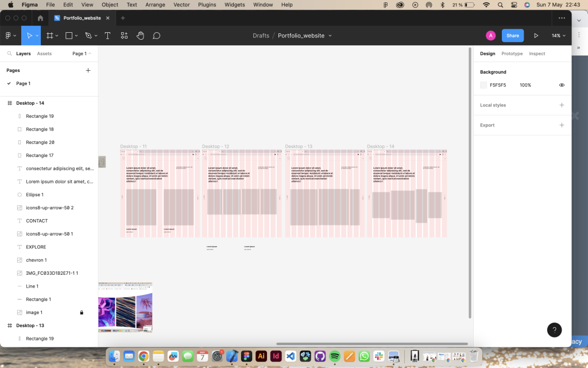The image size is (588, 368).
Task: Click the vertical canvas scrollbar
Action: click(470, 183)
